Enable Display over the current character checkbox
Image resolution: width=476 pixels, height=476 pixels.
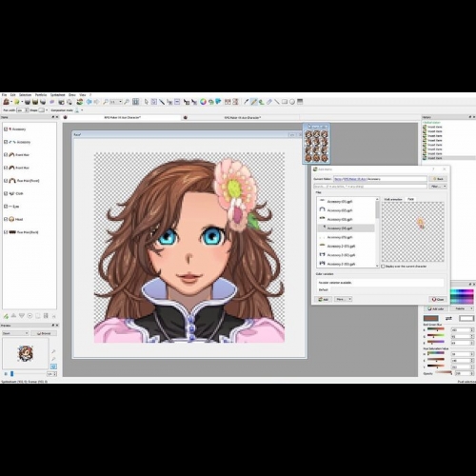click(x=383, y=267)
